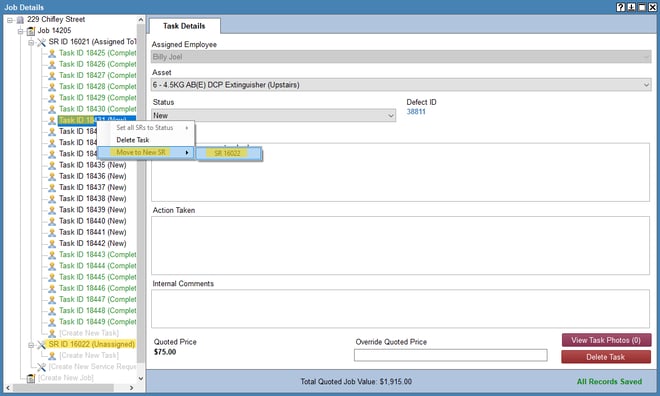
Task: Click the person icon for Task ID 18443
Action: coord(52,255)
